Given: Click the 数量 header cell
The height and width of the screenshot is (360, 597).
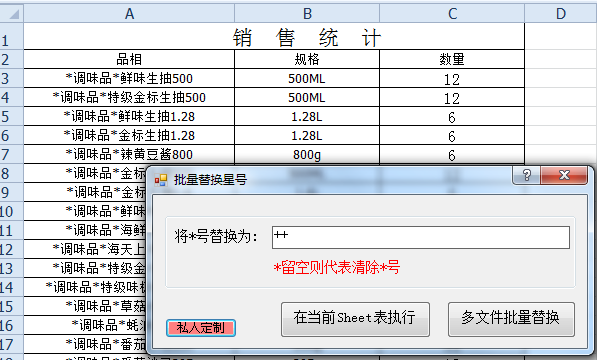Looking at the screenshot, I should click(x=452, y=59).
